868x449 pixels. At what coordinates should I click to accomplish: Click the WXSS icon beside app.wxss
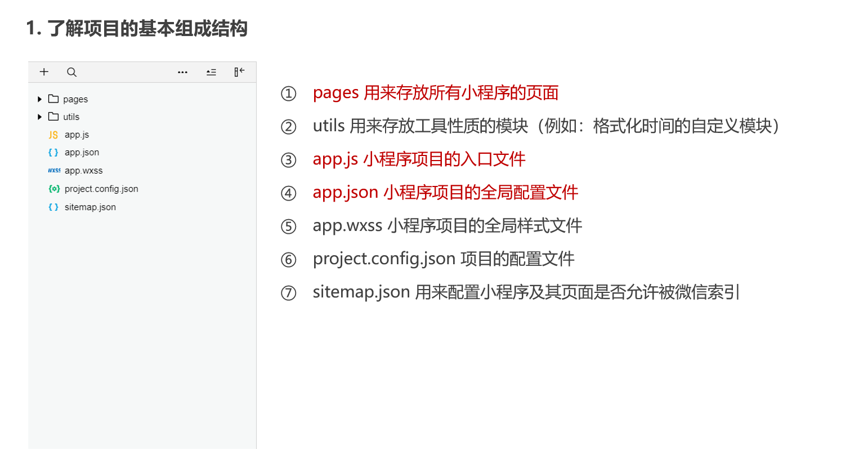(x=54, y=170)
